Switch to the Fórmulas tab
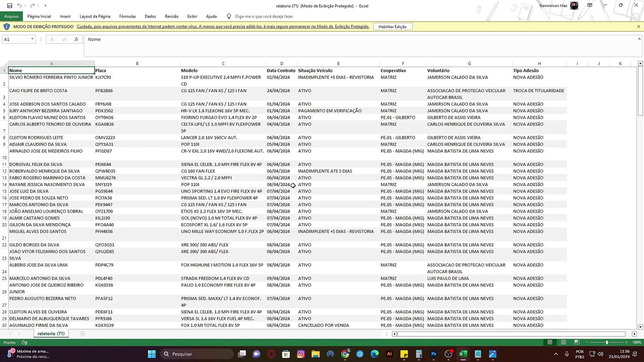 (127, 16)
